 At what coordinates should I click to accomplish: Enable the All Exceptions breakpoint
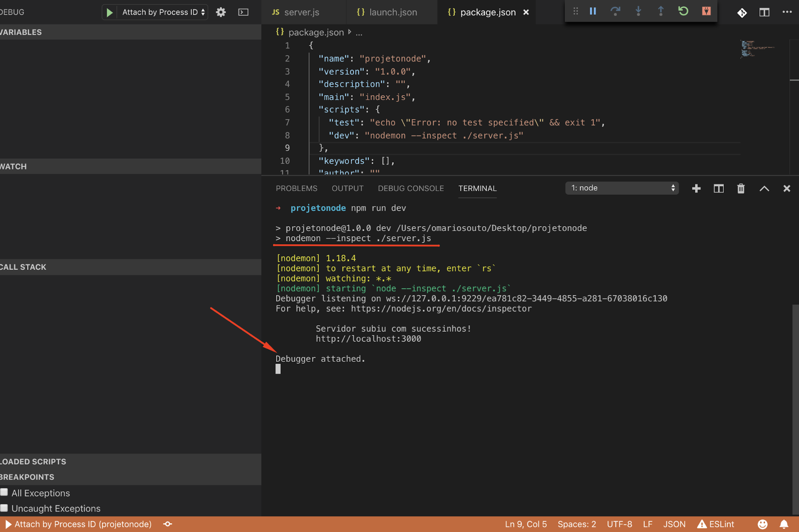(4, 492)
